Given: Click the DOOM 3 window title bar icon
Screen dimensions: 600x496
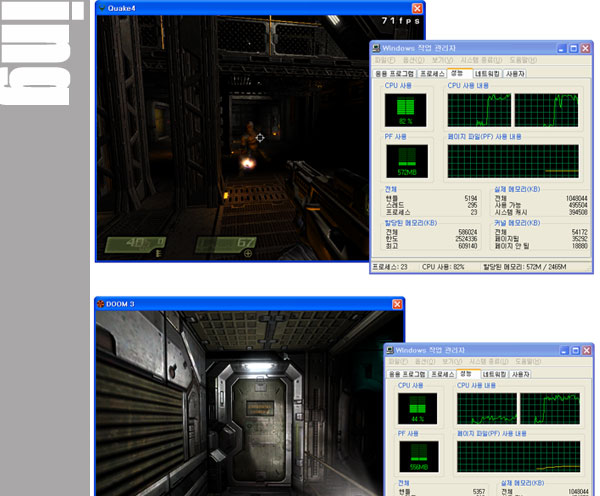Looking at the screenshot, I should [102, 303].
